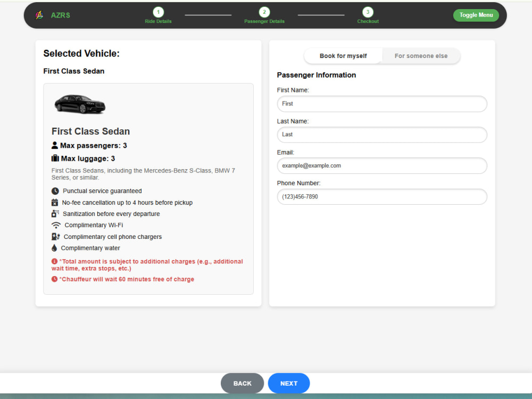Click the Total amount additional charges notice
Viewport: 532px width, 399px height.
[x=147, y=264]
